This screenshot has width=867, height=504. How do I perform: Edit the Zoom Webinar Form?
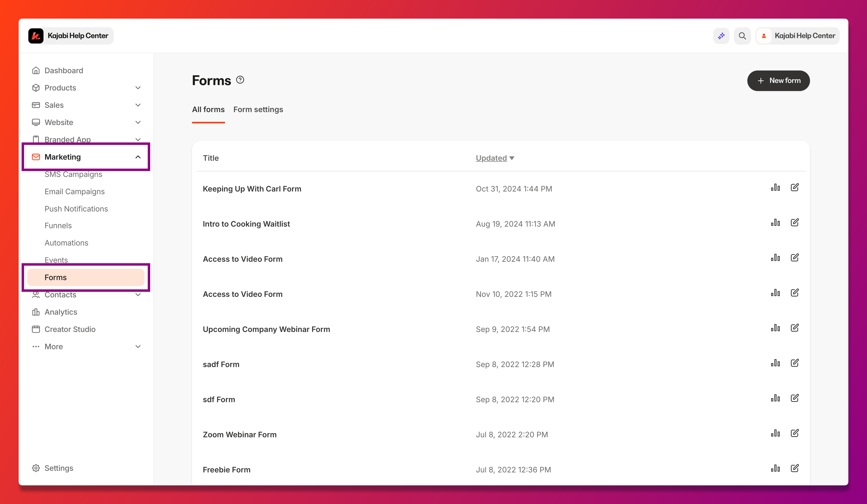794,433
